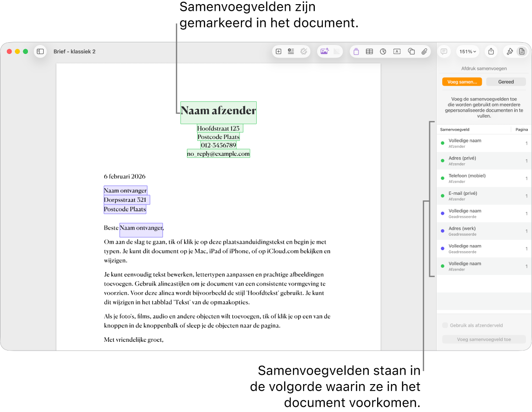
Task: Click the dotted grid toolbar icon
Action: click(336, 52)
